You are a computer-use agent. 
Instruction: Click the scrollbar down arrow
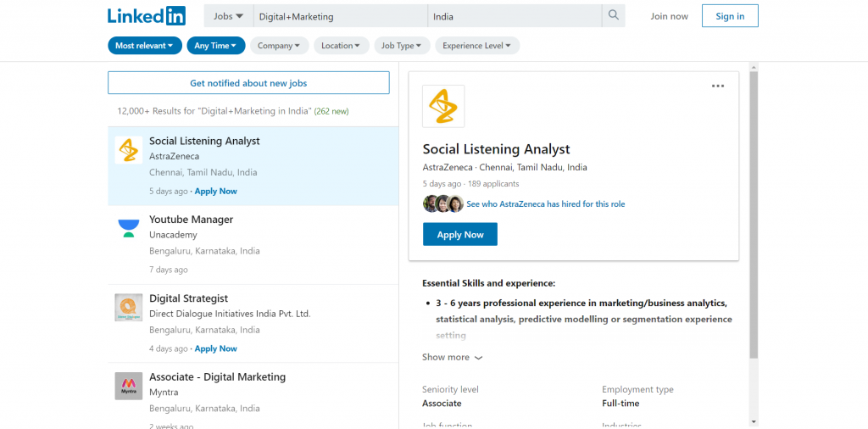(x=754, y=422)
